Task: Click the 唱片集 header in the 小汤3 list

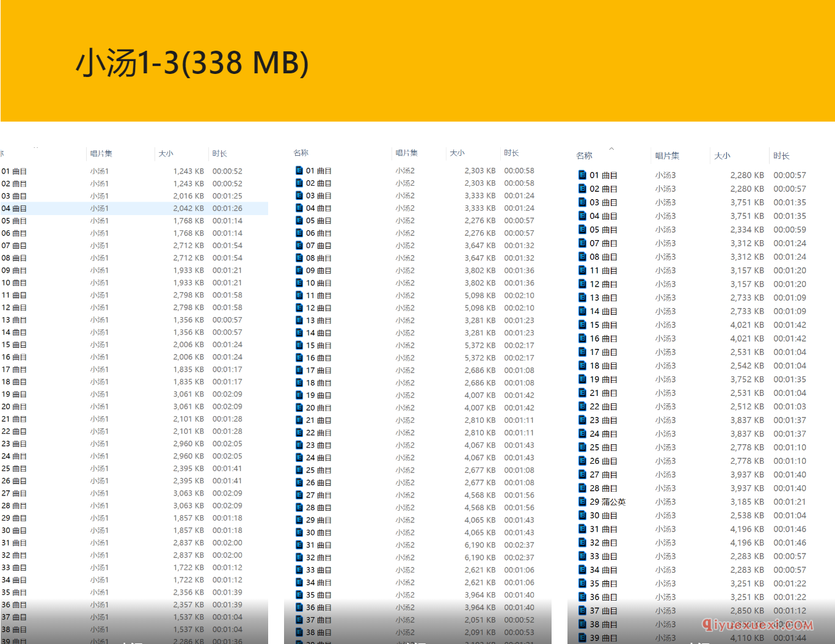Action: 668,156
